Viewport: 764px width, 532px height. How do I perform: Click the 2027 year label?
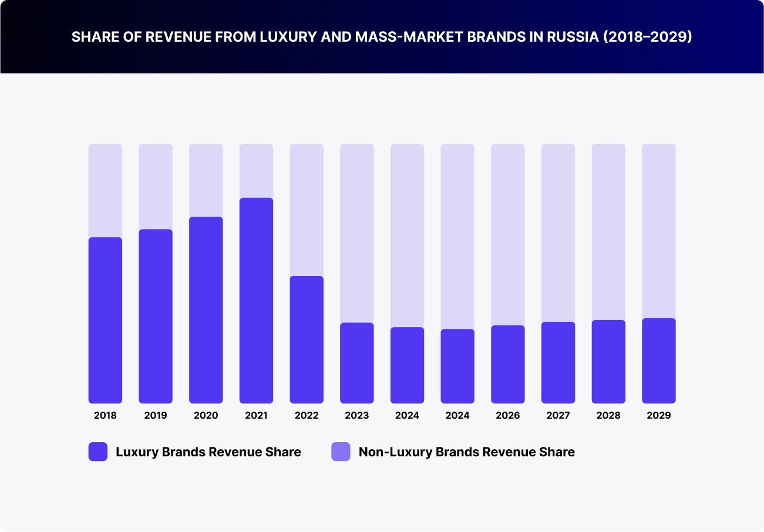tap(557, 415)
